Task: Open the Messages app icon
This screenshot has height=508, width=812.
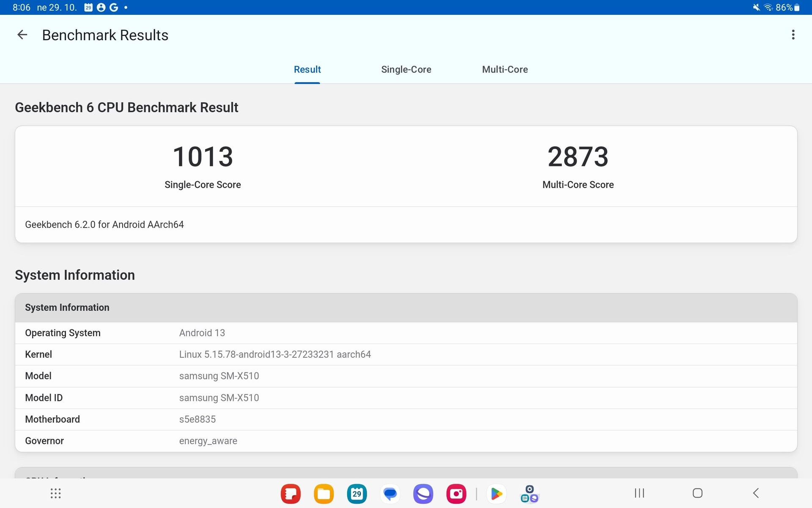Action: point(390,494)
